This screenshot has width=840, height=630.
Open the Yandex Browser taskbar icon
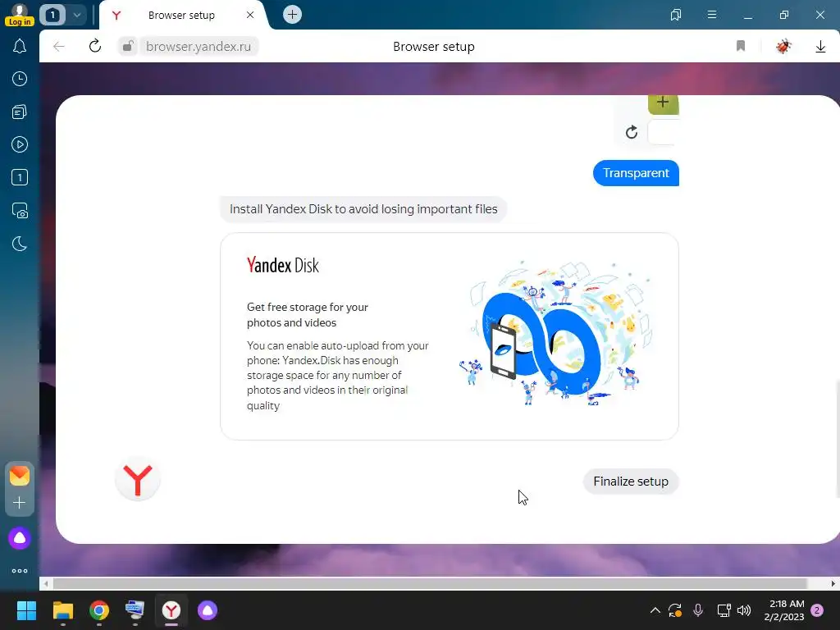[171, 610]
